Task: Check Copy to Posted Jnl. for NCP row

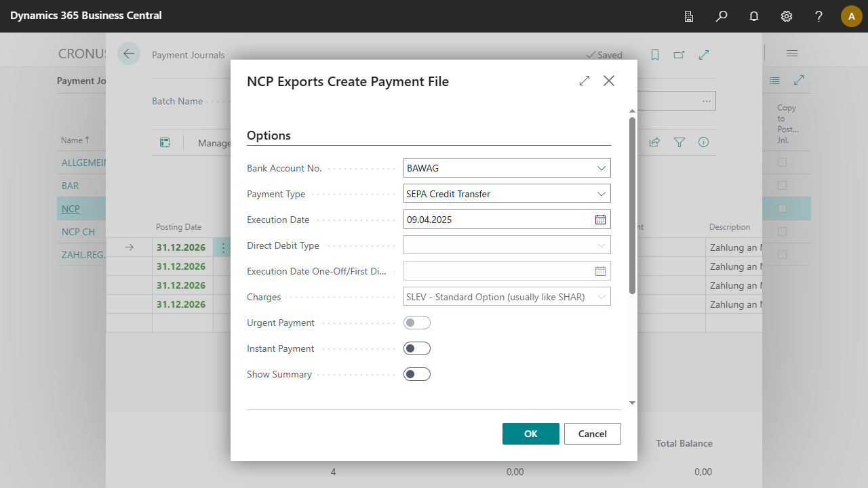Action: point(783,209)
